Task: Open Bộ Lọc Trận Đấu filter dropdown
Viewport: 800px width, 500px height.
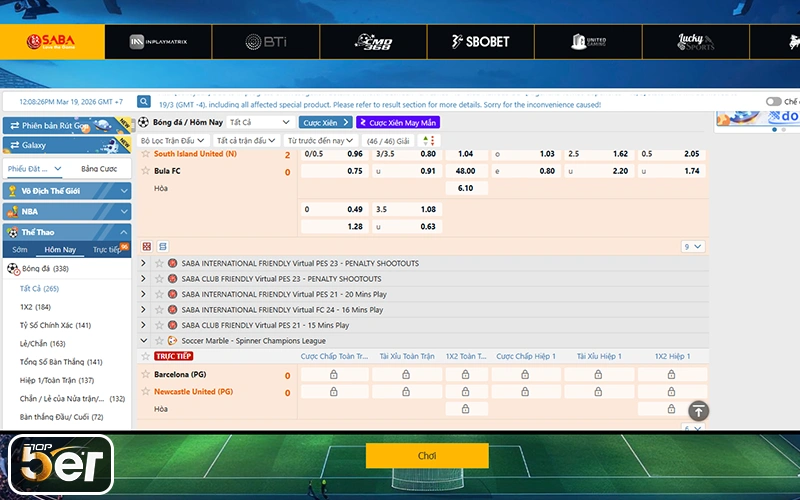Action: coord(172,140)
